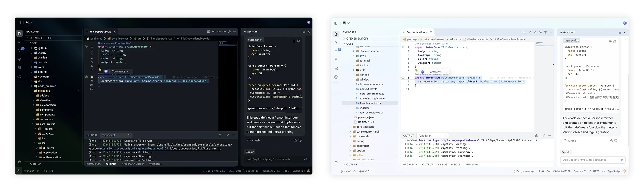Toggle left sidebar layout icon, dark window

pyautogui.click(x=19, y=22)
